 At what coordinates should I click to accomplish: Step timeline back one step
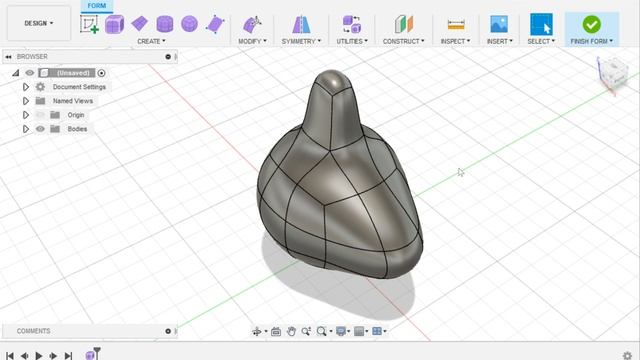click(24, 356)
